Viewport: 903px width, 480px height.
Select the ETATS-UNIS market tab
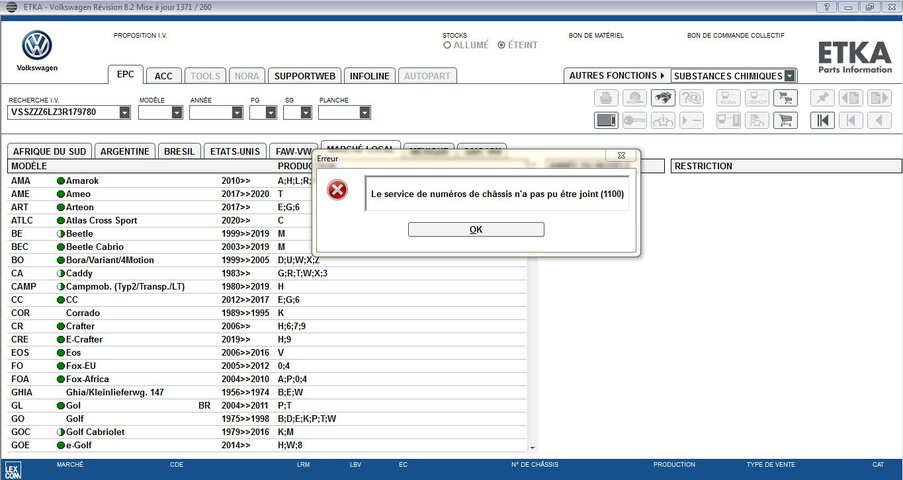[x=235, y=152]
